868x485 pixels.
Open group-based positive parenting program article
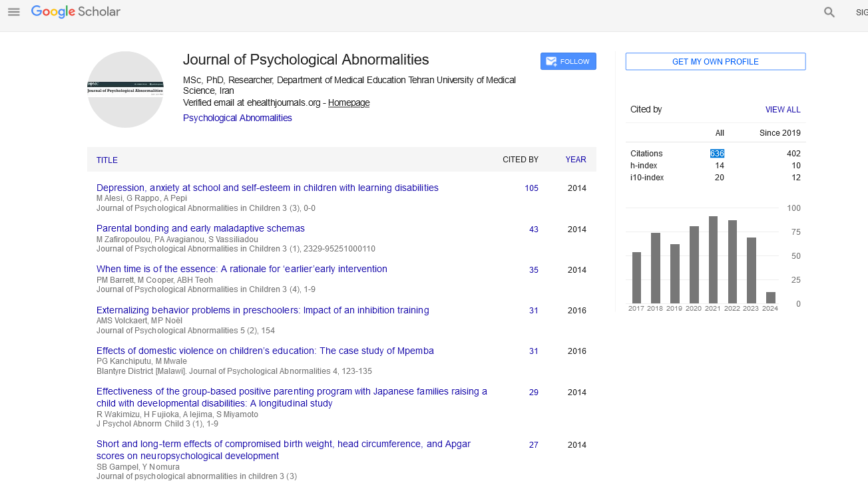click(x=292, y=397)
